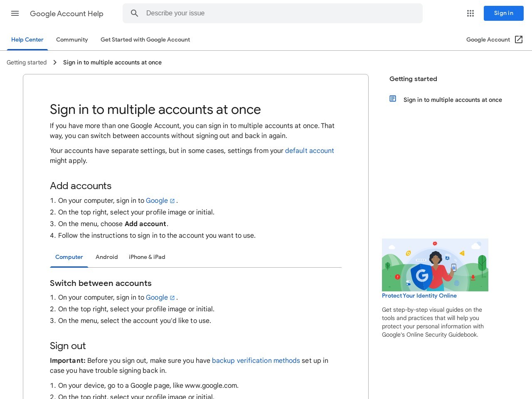
Task: Click the Sign in button
Action: 504,13
